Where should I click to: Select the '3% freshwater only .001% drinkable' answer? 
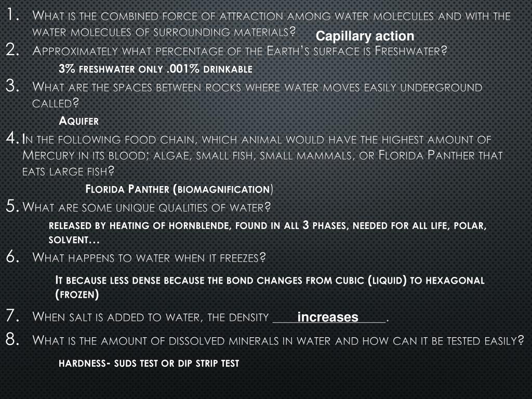[155, 69]
